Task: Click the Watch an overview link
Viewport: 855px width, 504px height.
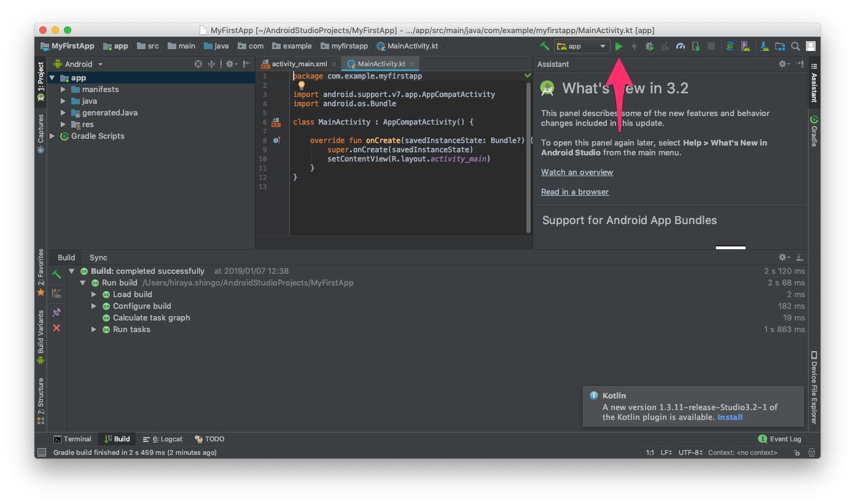Action: click(x=577, y=173)
